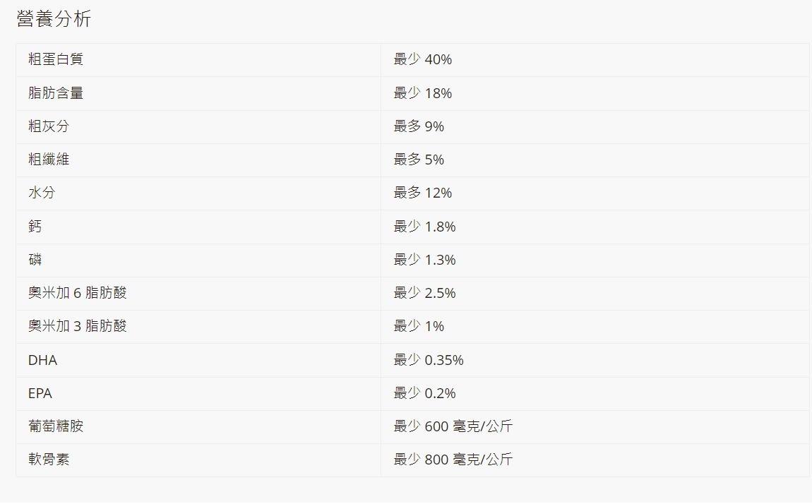812x504 pixels.
Task: Select the 鈣 label cell
Action: coord(35,227)
